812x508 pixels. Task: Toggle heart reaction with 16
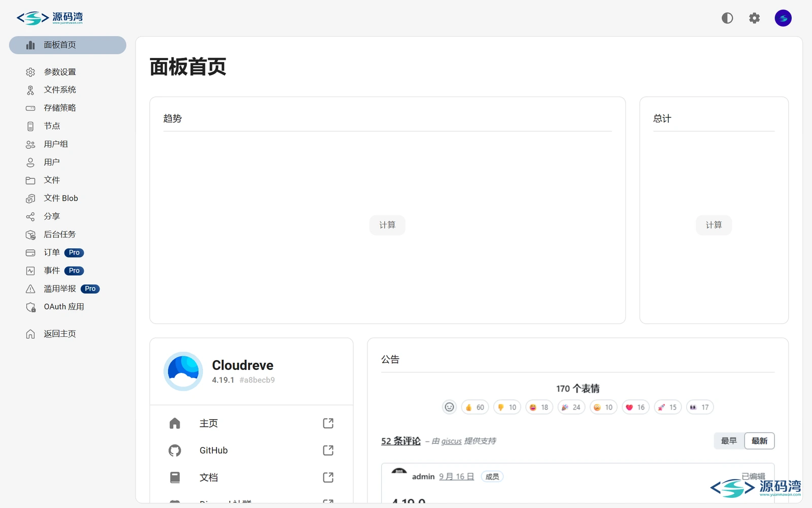point(635,407)
